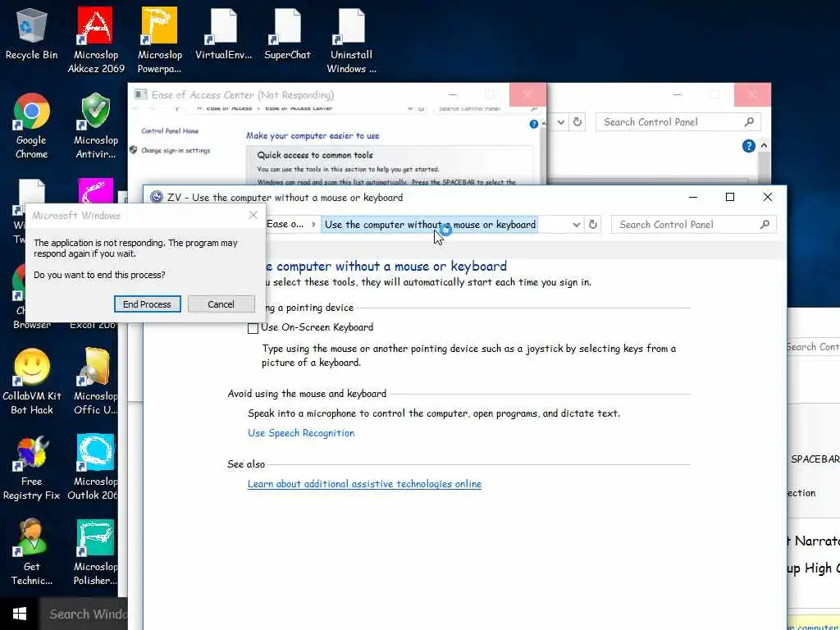Click help icon in Ease of Access Center window
840x630 pixels.
pyautogui.click(x=533, y=124)
